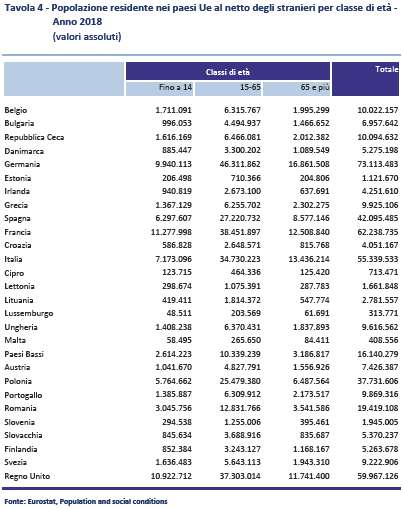Select the '15-65' column header
This screenshot has width=403, height=508.
coord(228,88)
